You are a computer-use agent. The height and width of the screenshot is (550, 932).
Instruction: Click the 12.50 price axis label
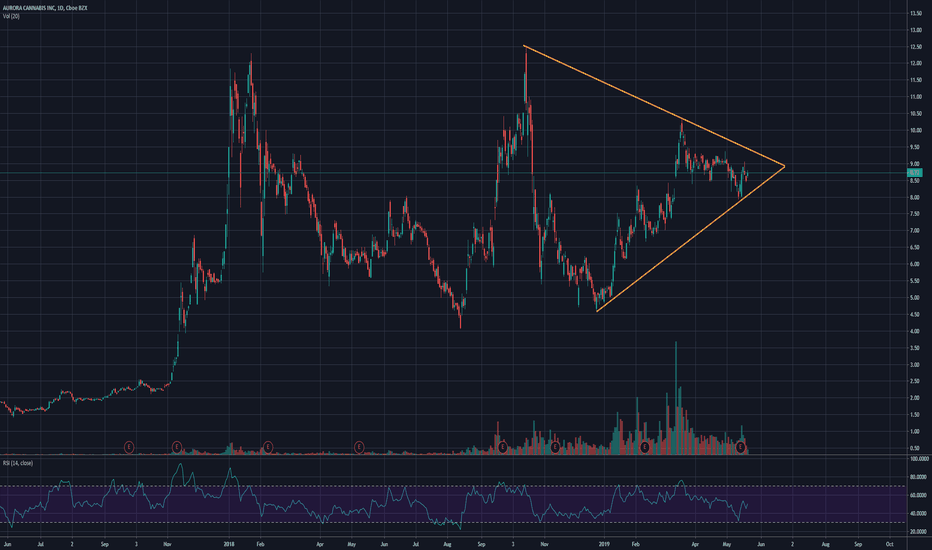coord(915,46)
